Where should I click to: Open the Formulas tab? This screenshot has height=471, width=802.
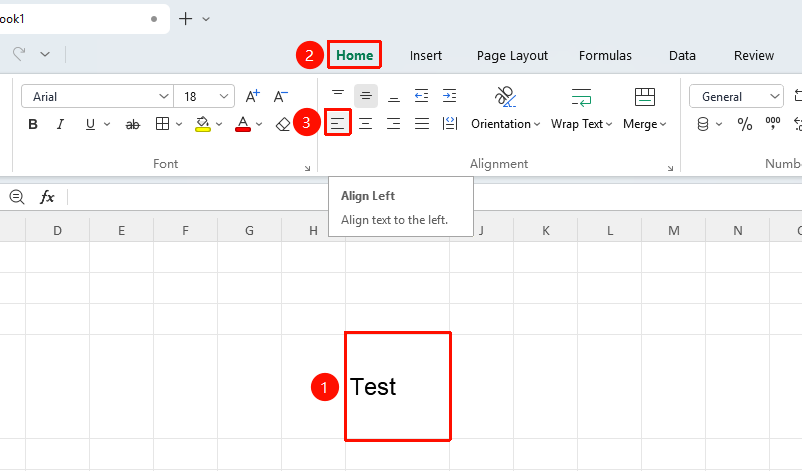tap(605, 56)
